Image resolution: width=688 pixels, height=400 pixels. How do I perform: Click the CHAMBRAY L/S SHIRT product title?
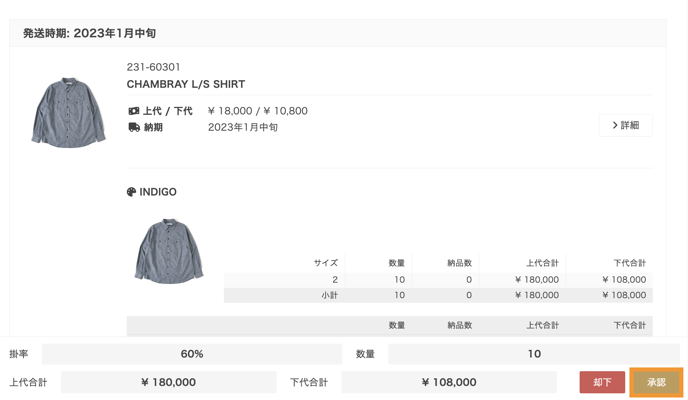tap(186, 84)
